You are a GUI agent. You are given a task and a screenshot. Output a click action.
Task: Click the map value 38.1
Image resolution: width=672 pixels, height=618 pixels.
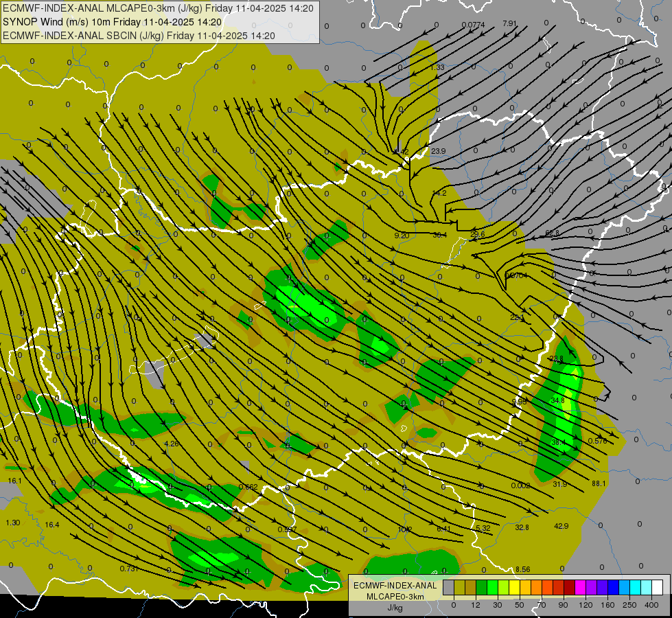pyautogui.click(x=559, y=442)
